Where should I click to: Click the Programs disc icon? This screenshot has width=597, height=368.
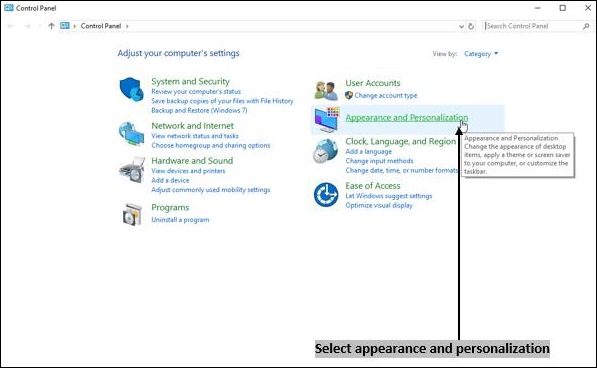132,214
